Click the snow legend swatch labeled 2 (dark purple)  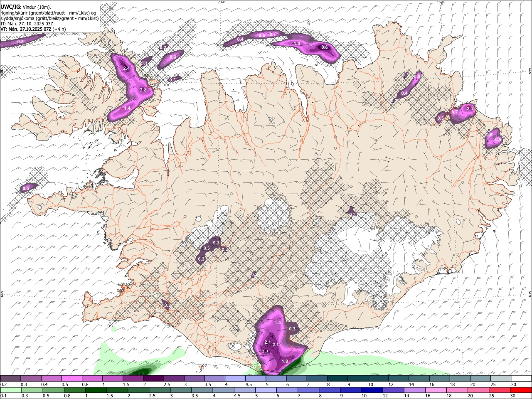pos(153,378)
